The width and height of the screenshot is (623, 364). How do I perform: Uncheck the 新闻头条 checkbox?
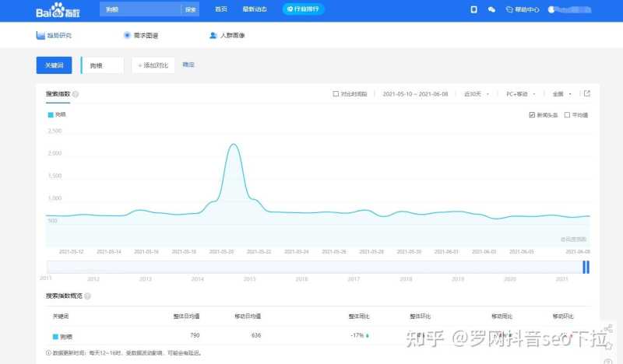point(532,115)
